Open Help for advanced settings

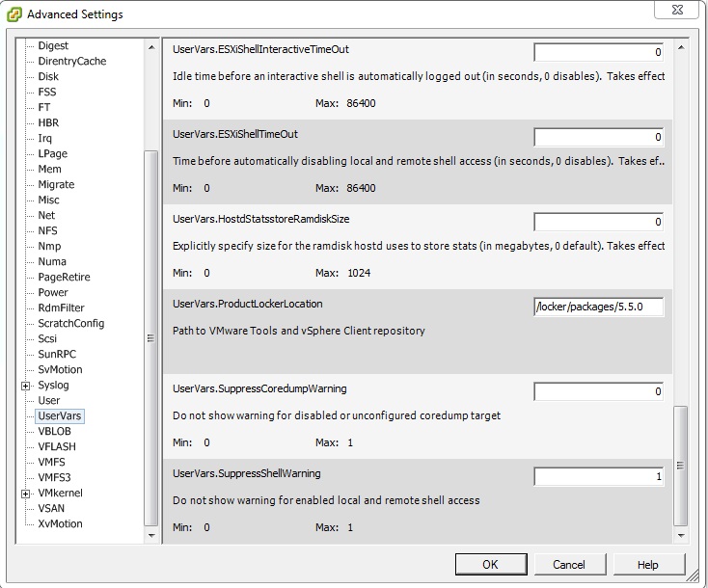coord(647,564)
